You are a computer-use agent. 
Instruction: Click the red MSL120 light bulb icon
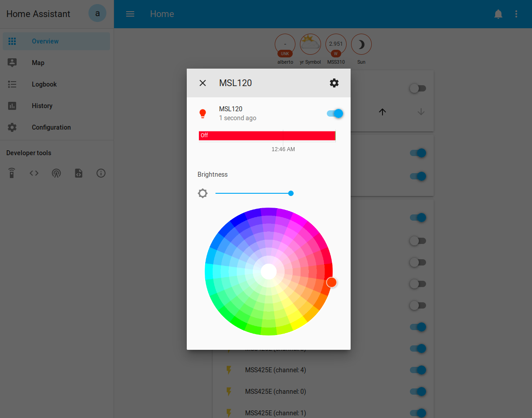tap(202, 113)
